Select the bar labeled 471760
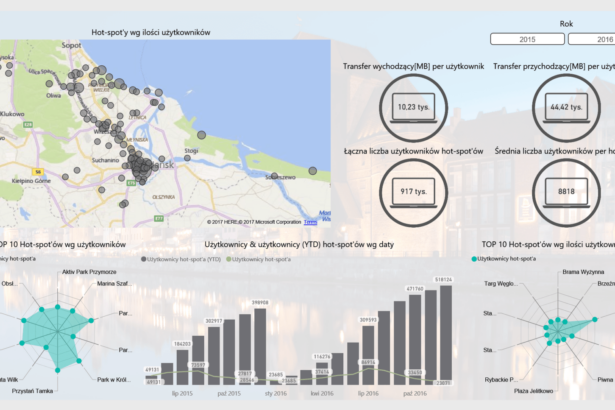This screenshot has height=410, width=615. (415, 340)
